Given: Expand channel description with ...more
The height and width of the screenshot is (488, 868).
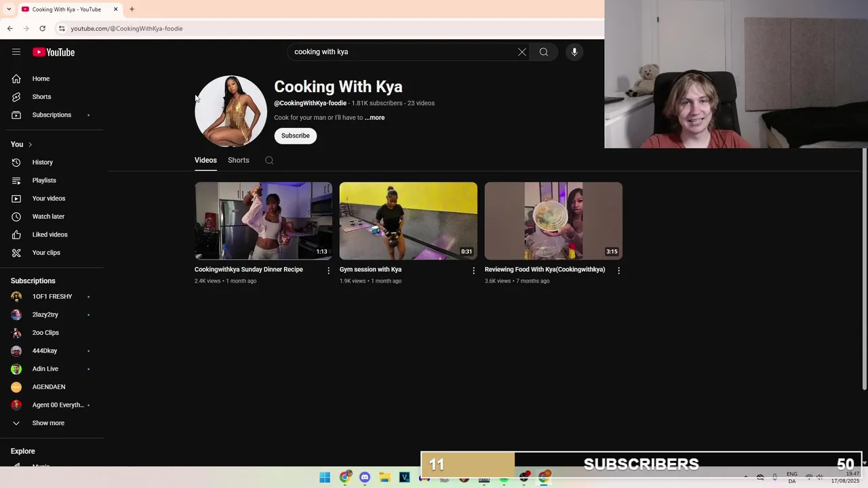Looking at the screenshot, I should coord(374,118).
